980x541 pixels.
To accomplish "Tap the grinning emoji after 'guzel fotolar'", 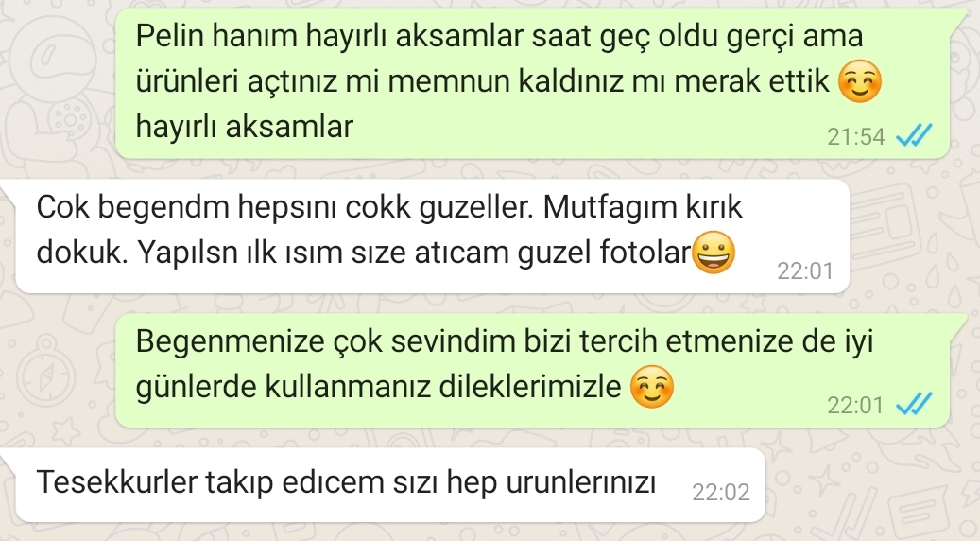I will click(x=714, y=253).
